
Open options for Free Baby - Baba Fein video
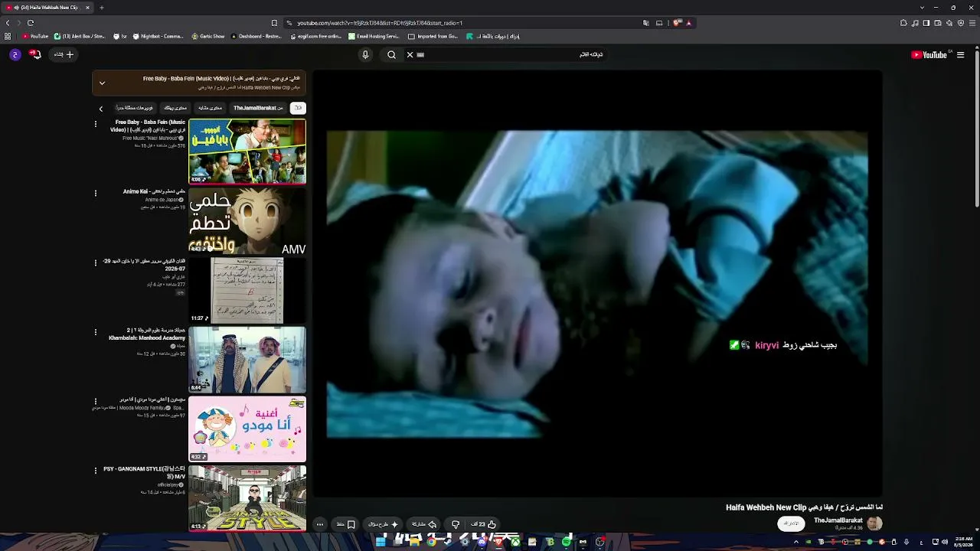click(x=96, y=123)
